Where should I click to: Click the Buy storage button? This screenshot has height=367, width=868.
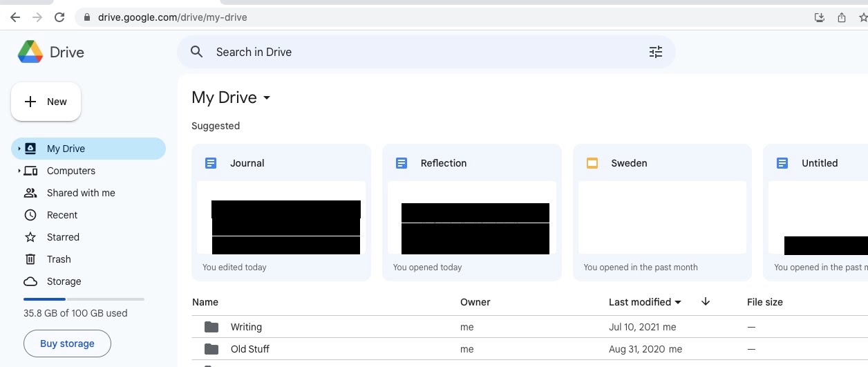(x=67, y=344)
